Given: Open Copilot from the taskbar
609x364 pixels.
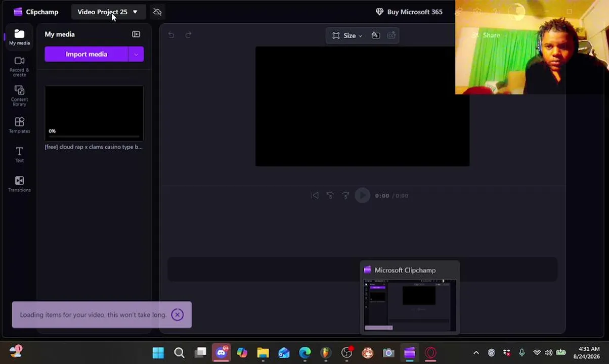Looking at the screenshot, I should 242,353.
